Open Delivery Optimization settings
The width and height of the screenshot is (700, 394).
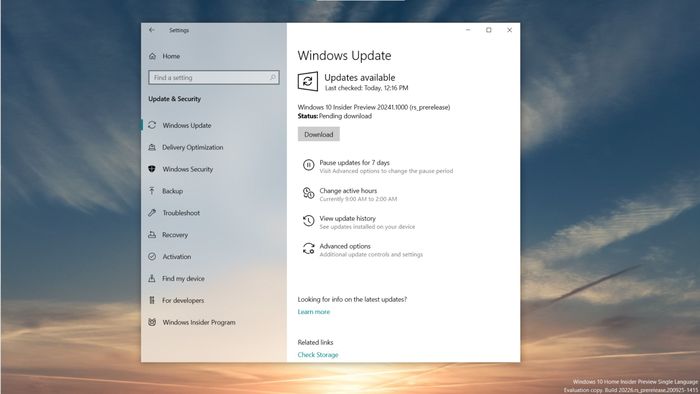[x=192, y=147]
